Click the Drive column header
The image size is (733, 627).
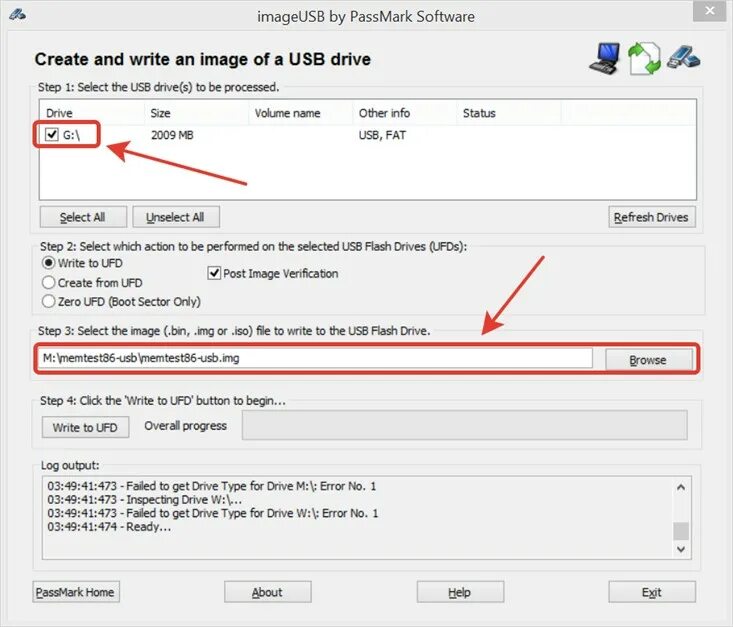tap(92, 113)
